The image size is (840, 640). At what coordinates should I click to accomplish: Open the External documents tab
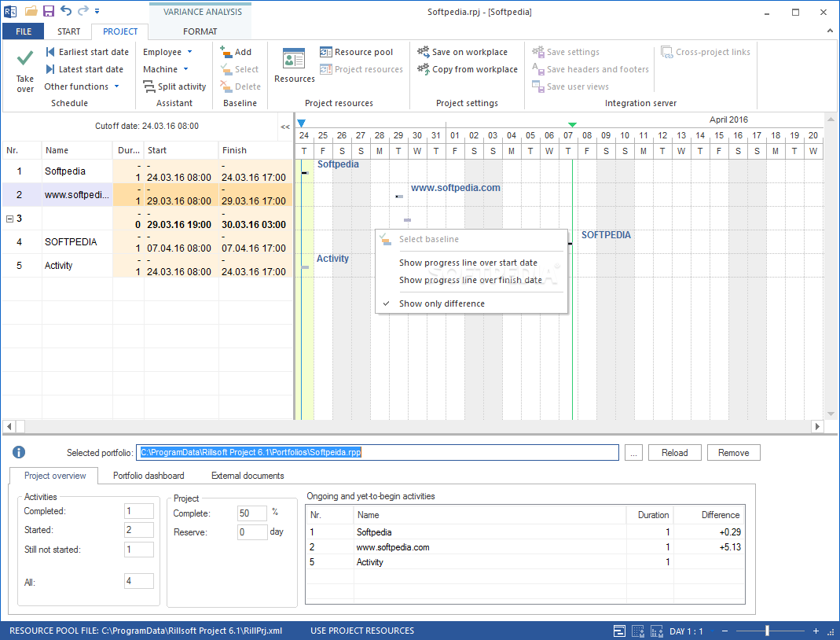pos(248,476)
